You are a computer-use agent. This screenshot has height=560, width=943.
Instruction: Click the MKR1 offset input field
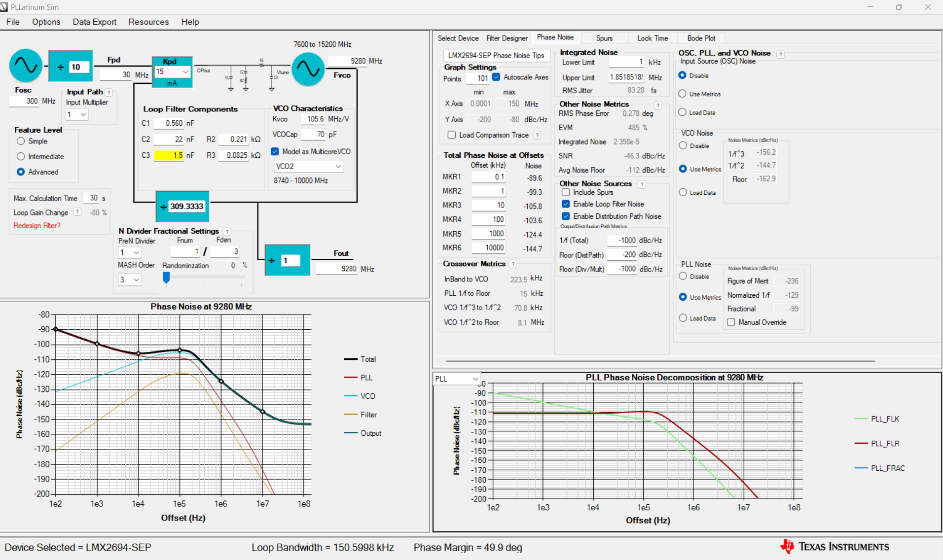click(489, 177)
